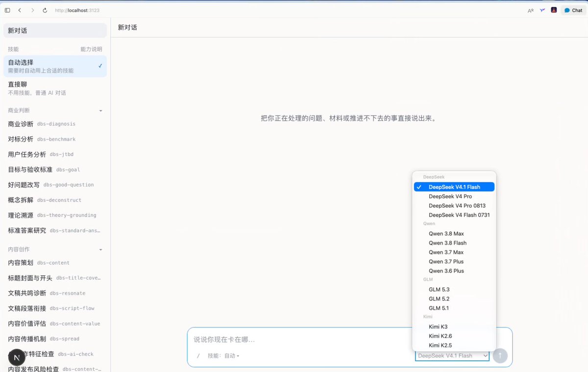Viewport: 588px width, 372px height.
Task: Select Kimi K2.5 model
Action: tap(454, 345)
